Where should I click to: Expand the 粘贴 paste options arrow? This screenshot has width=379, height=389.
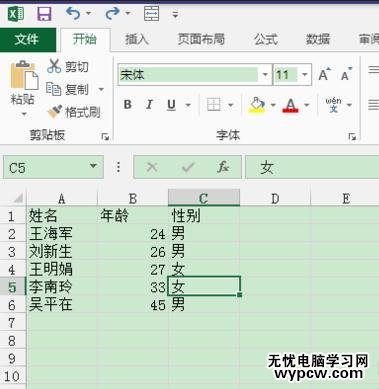coord(23,114)
